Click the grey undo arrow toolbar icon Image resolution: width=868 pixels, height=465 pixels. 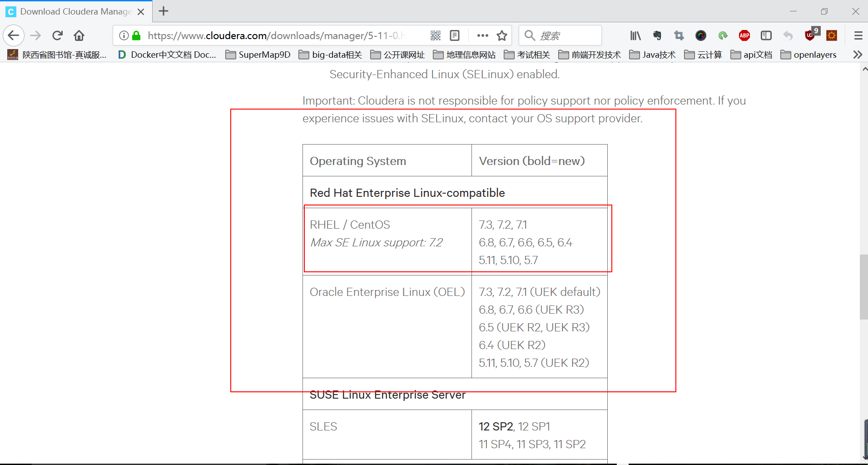(788, 35)
